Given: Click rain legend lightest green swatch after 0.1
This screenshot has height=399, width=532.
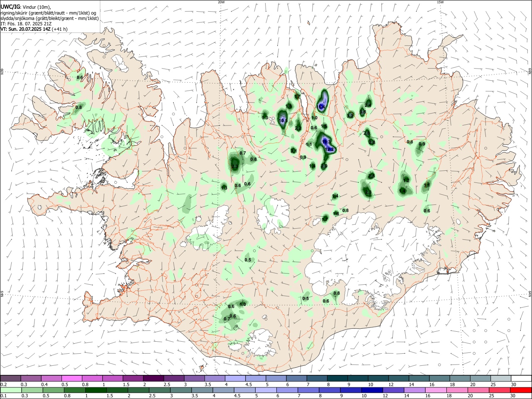Looking at the screenshot, I should pos(10,390).
